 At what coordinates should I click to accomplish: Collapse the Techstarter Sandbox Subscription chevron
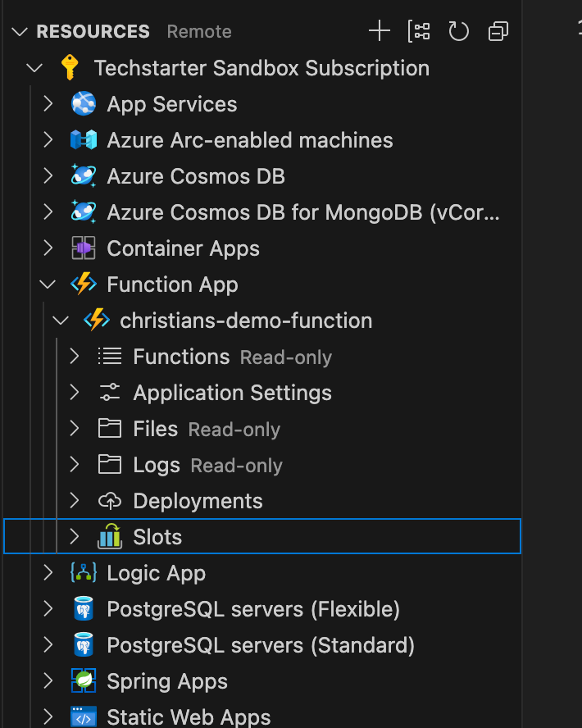click(x=35, y=68)
